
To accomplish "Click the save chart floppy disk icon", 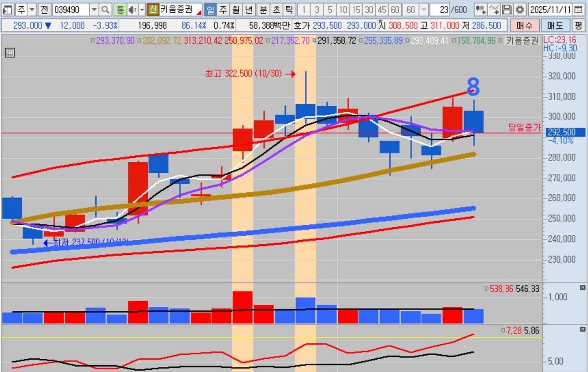I will coord(507,9).
